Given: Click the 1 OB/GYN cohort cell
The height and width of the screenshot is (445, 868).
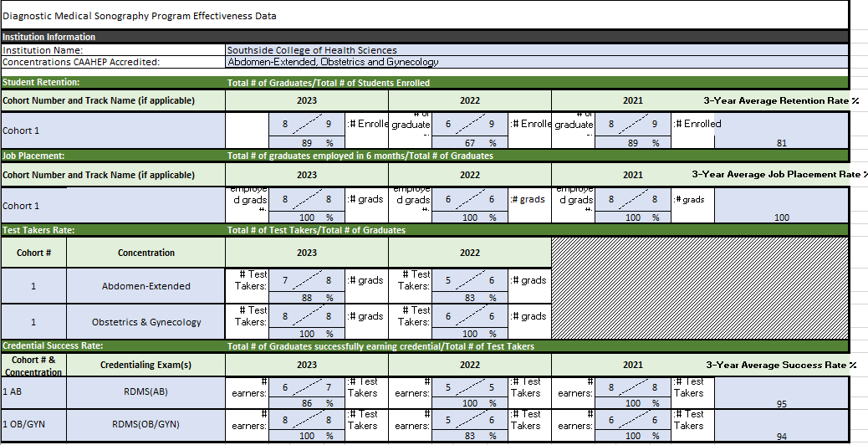Looking at the screenshot, I should pos(33,425).
